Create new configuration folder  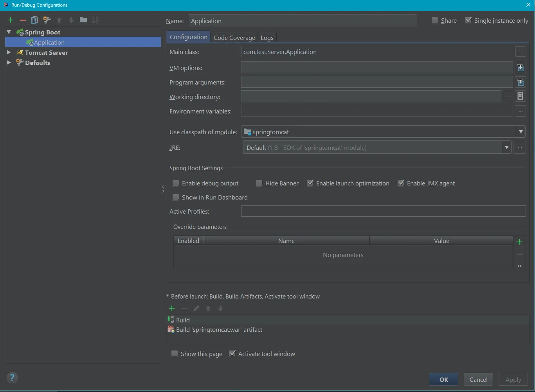83,20
